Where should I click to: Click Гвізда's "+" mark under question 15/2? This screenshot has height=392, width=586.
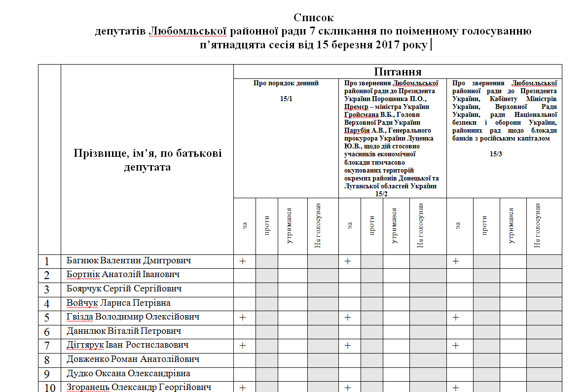(x=348, y=317)
